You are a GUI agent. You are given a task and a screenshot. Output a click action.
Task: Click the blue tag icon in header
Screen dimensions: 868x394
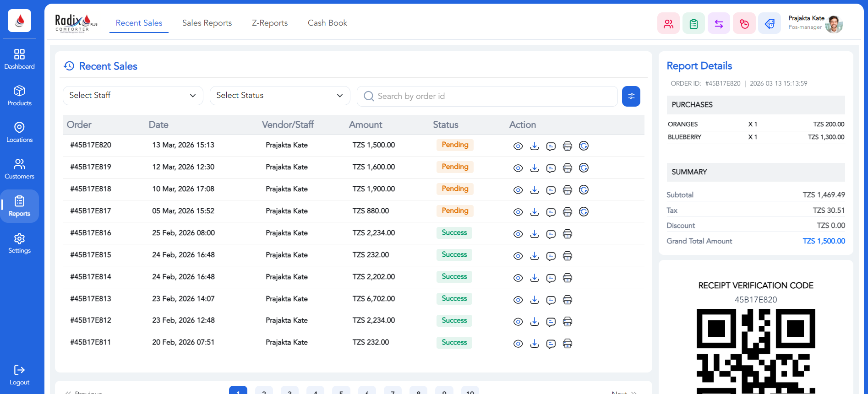pyautogui.click(x=769, y=24)
